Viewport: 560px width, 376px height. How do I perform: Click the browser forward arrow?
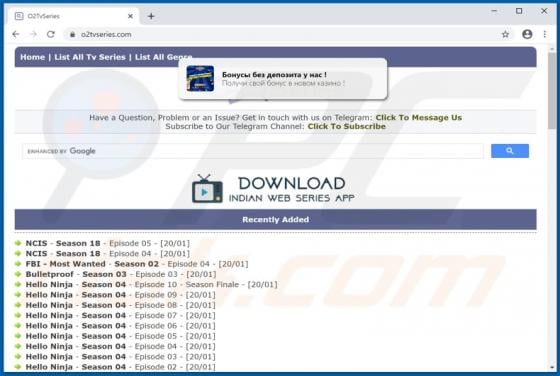33,34
